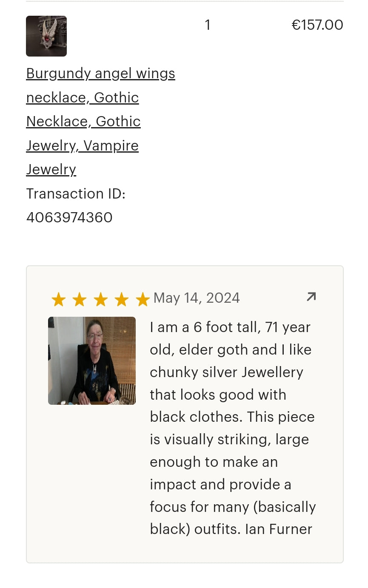Click the €157.00 price
This screenshot has width=368, height=588.
[317, 25]
